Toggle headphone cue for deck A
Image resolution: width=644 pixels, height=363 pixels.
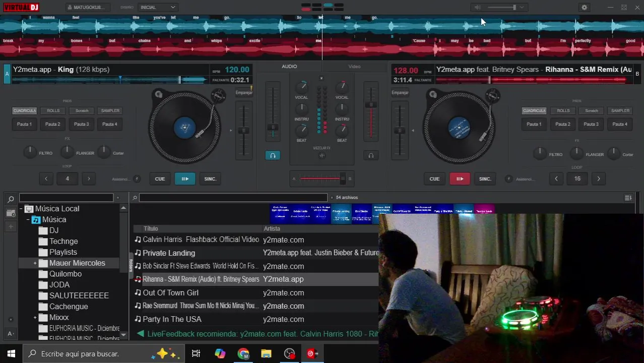[x=273, y=155]
